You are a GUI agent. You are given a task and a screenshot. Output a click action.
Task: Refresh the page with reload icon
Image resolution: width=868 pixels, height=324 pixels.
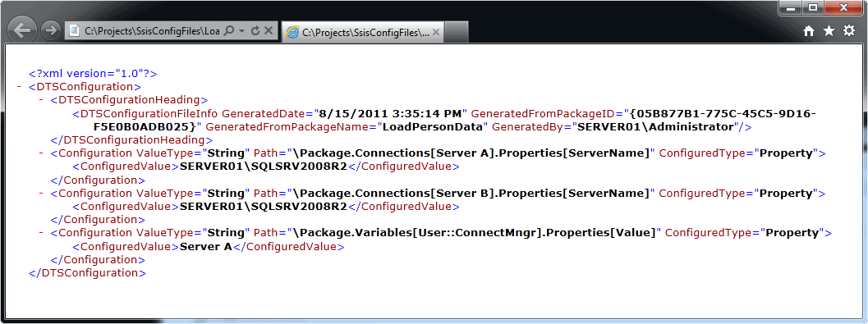coord(255,31)
